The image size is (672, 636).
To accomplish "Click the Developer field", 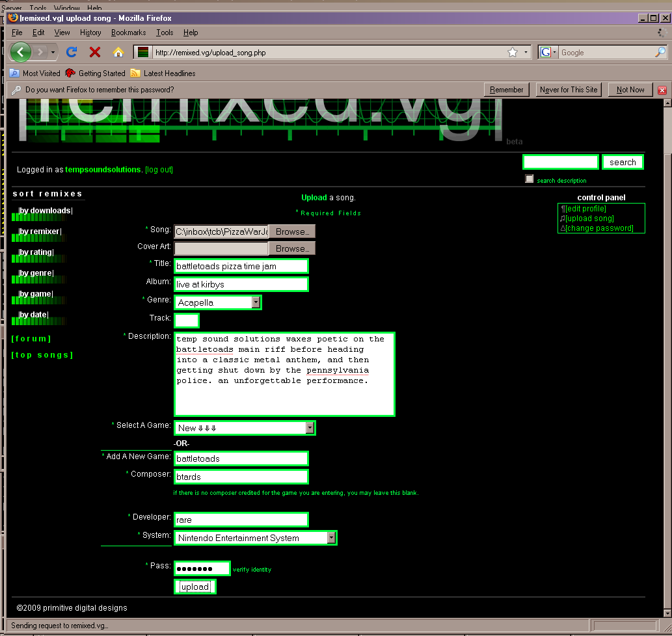I will point(241,520).
